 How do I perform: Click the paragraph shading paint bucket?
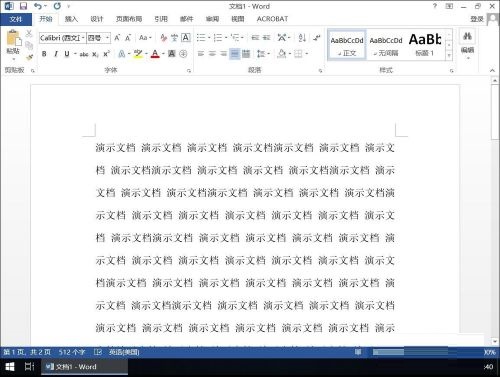(282, 54)
